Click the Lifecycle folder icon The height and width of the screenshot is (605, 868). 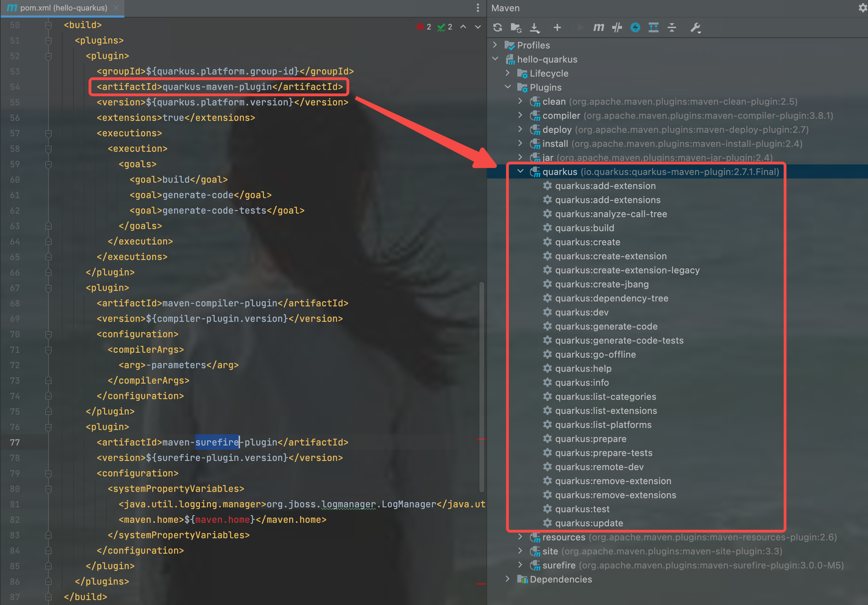522,73
